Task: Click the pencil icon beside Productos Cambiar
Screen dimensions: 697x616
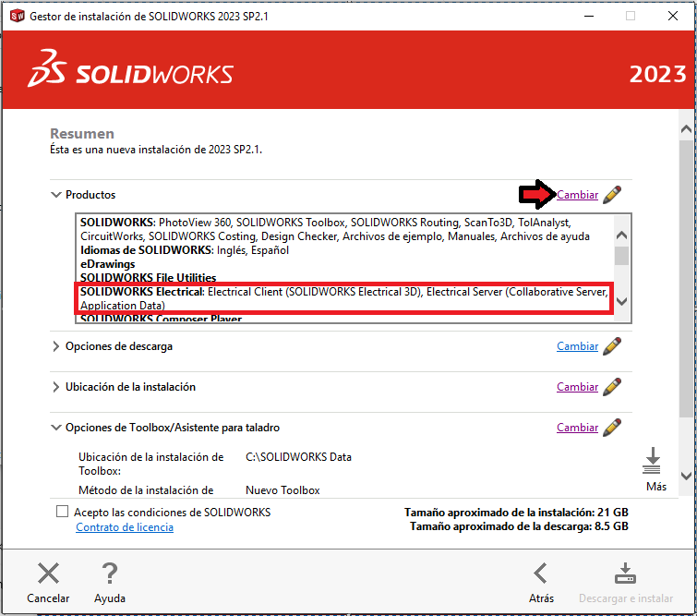Action: [x=612, y=195]
